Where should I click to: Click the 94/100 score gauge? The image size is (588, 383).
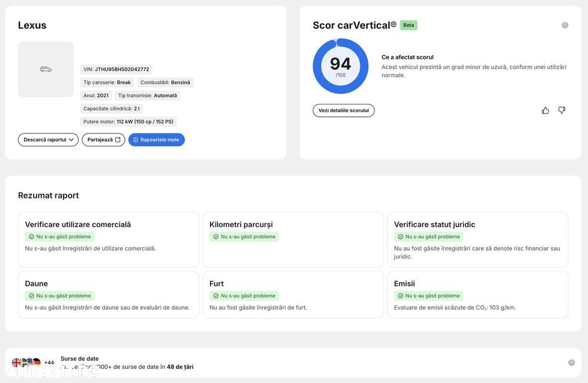(340, 66)
